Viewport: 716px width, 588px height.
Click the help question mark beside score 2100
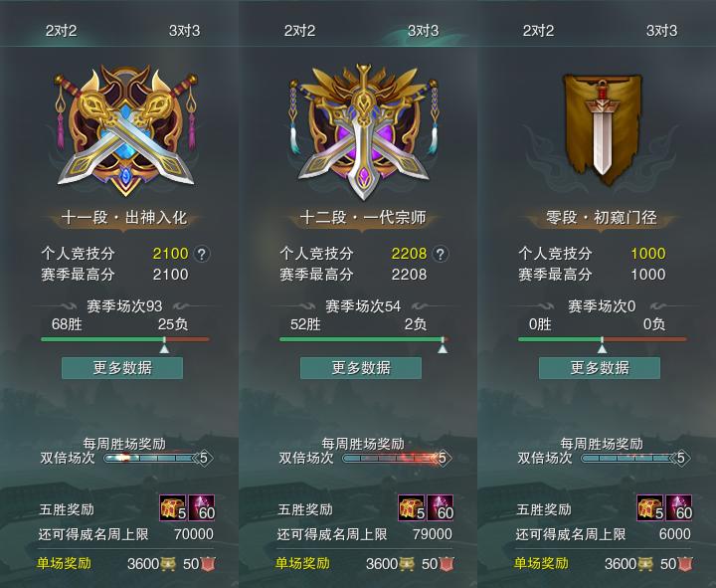pos(202,254)
